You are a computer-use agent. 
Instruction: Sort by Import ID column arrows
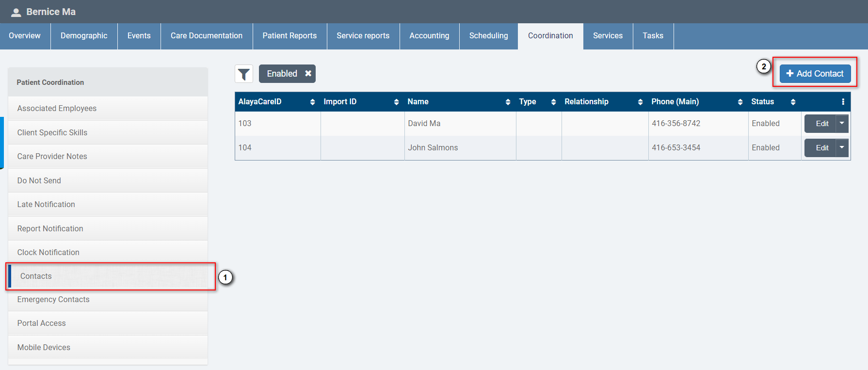point(396,102)
